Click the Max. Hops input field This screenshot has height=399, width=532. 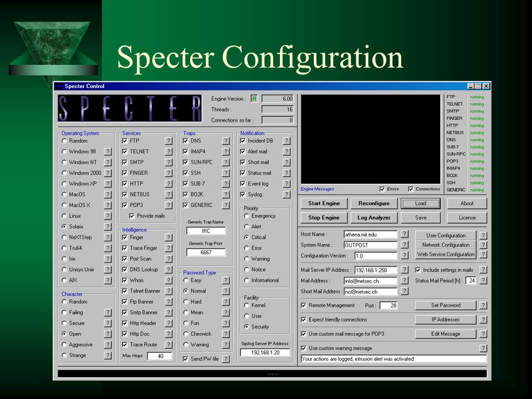click(160, 356)
